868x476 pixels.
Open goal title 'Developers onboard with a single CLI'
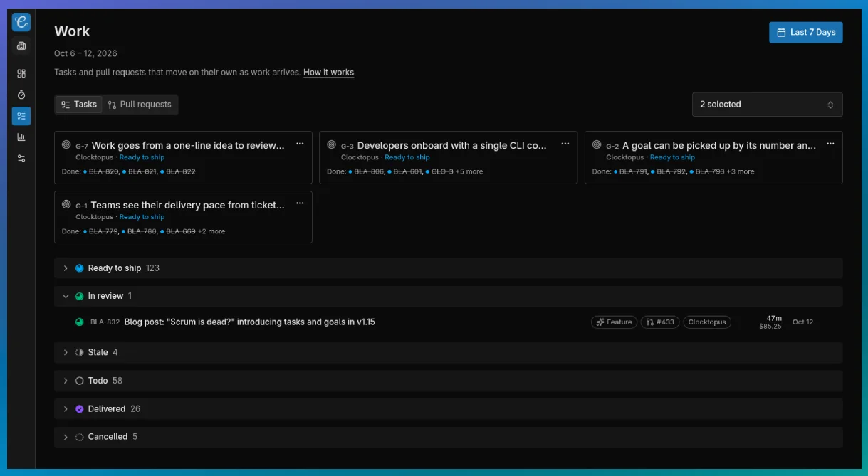tap(452, 145)
